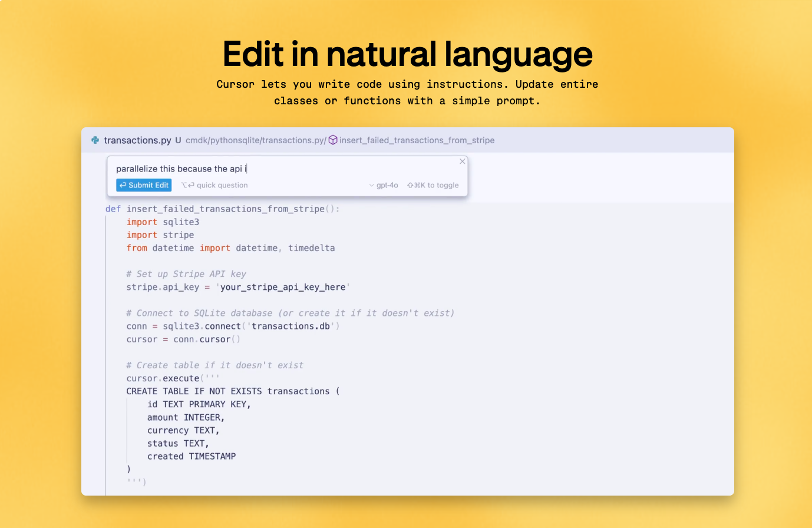This screenshot has width=812, height=528.
Task: Click the Submit Edit button
Action: click(x=144, y=185)
